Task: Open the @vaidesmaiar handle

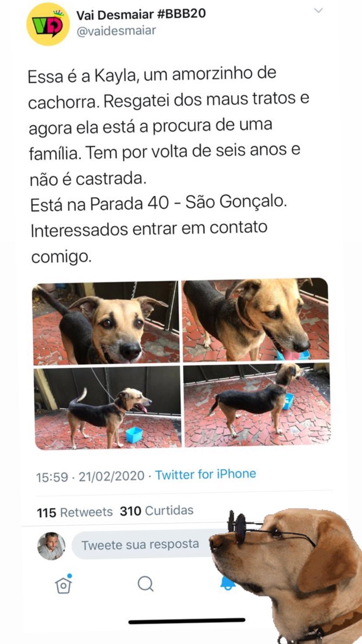Action: click(x=116, y=31)
